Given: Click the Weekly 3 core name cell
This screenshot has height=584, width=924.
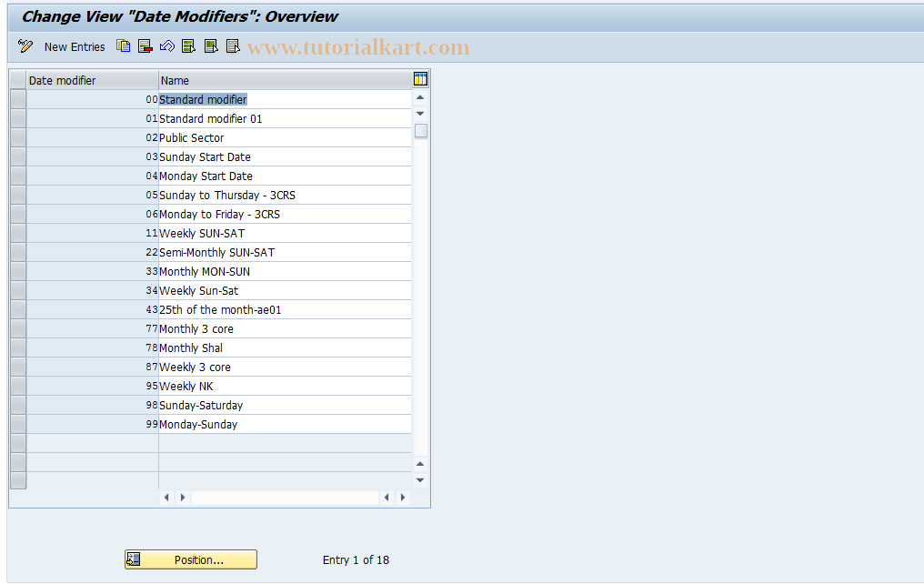Looking at the screenshot, I should 286,367.
